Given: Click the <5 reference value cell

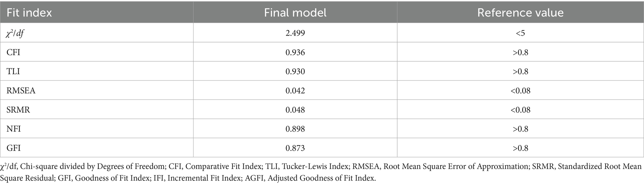Looking at the screenshot, I should 520,33.
